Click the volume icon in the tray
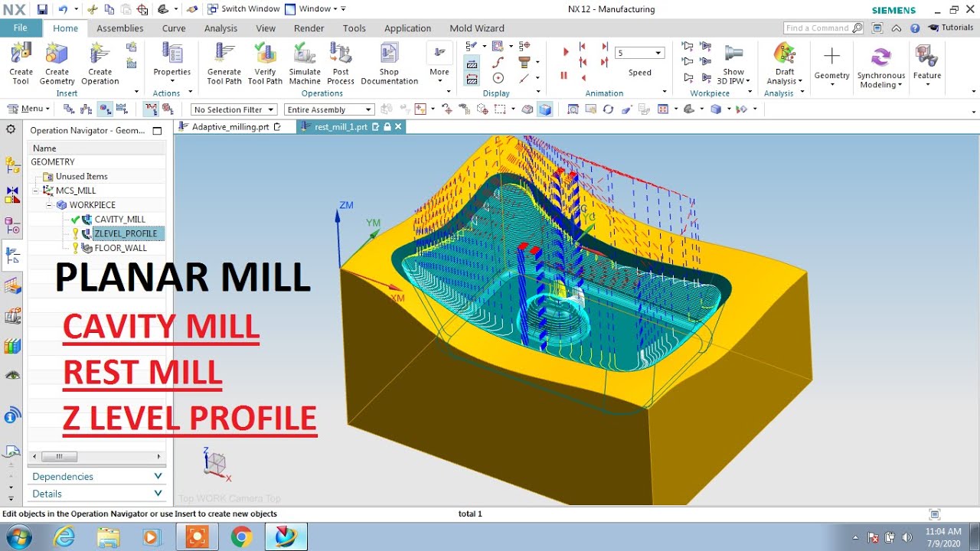This screenshot has height=551, width=980. tap(907, 537)
